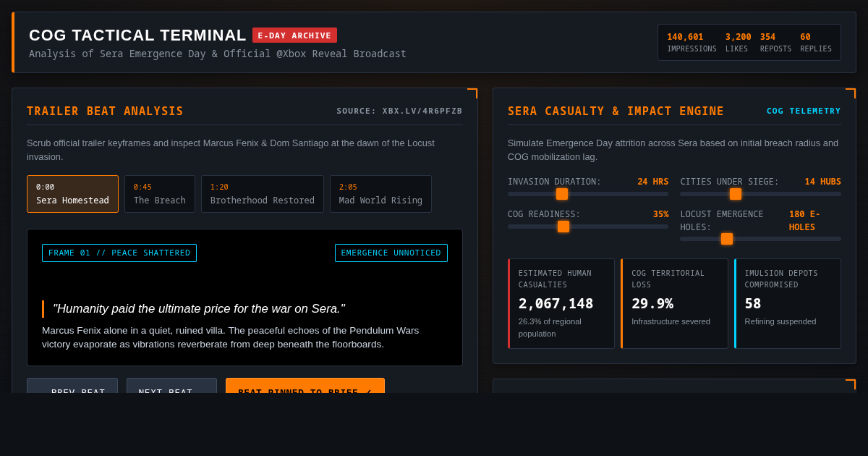The image size is (868, 456).
Task: Click the "Marcus Fenix alone in a quiet" description
Action: (230, 337)
